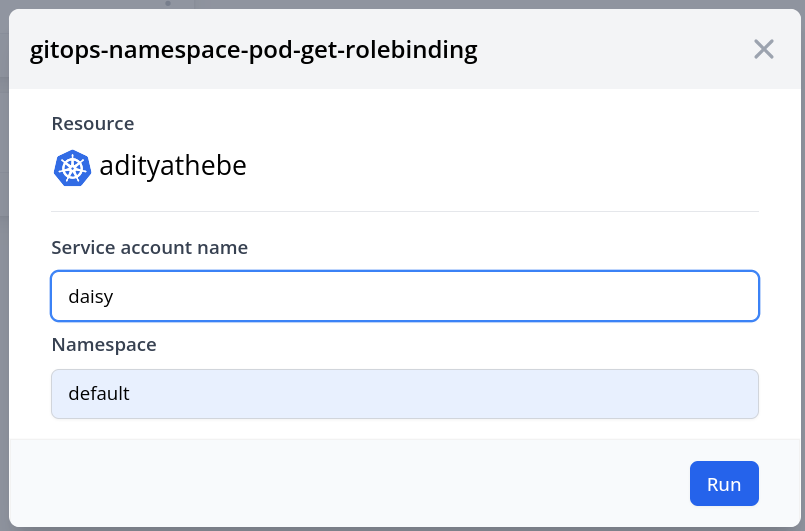
Task: Click the Service account name label
Action: (149, 247)
